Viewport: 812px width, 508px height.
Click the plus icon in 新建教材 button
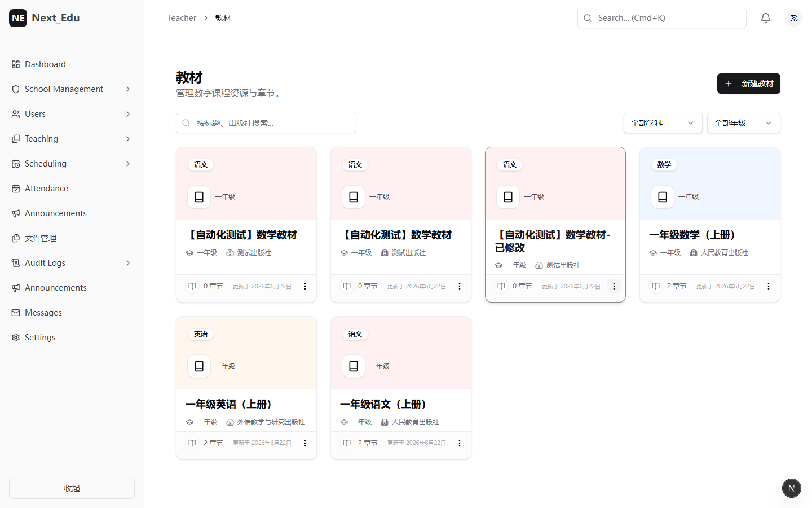[729, 84]
